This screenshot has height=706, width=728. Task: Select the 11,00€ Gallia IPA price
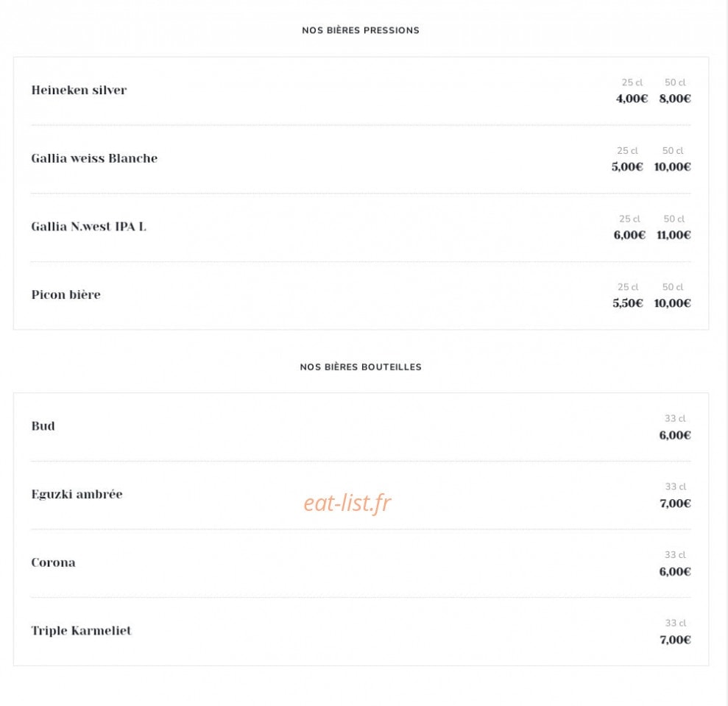(674, 235)
